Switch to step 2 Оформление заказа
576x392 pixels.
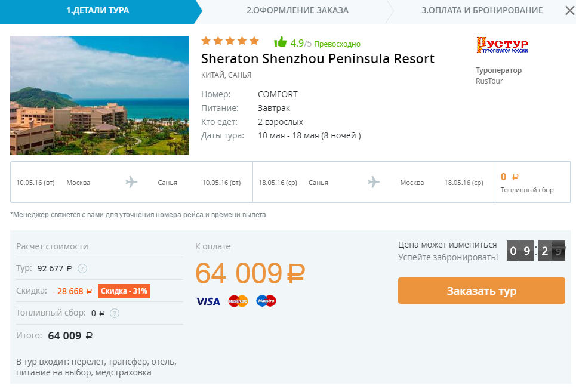point(298,11)
